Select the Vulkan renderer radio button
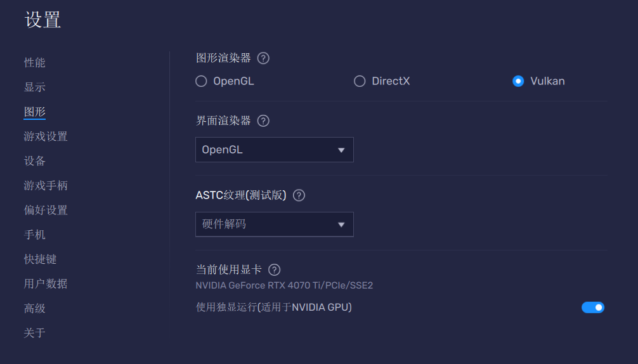This screenshot has height=364, width=638. coord(518,81)
